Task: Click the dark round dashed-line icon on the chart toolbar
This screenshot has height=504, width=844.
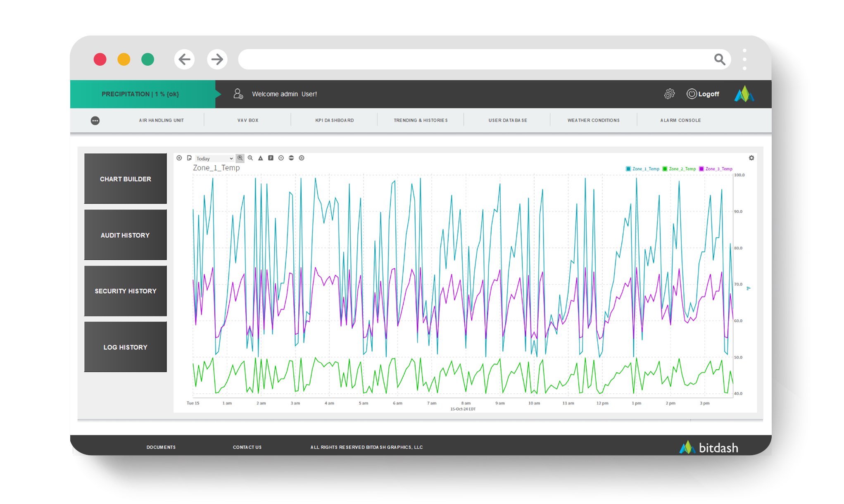Action: click(x=291, y=158)
